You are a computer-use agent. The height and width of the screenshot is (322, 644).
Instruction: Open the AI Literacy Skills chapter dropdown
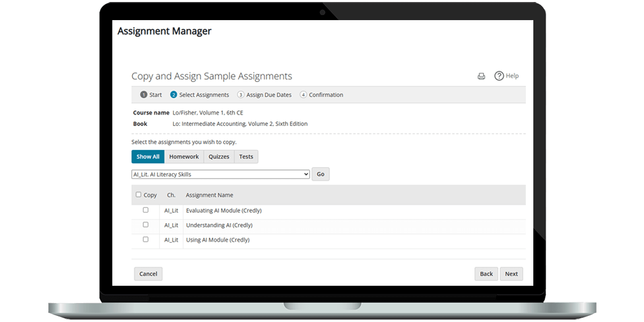click(221, 174)
